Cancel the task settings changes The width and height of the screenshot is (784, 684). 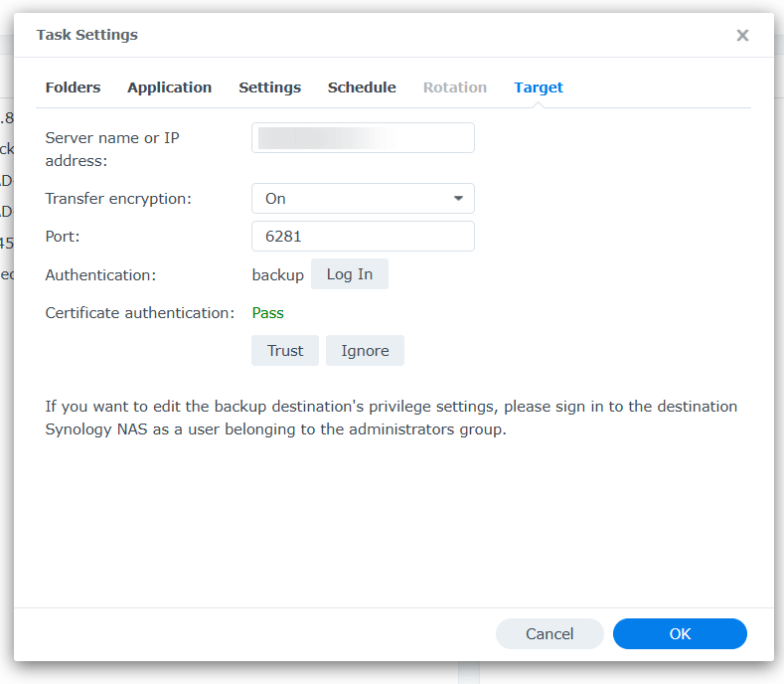pos(549,634)
